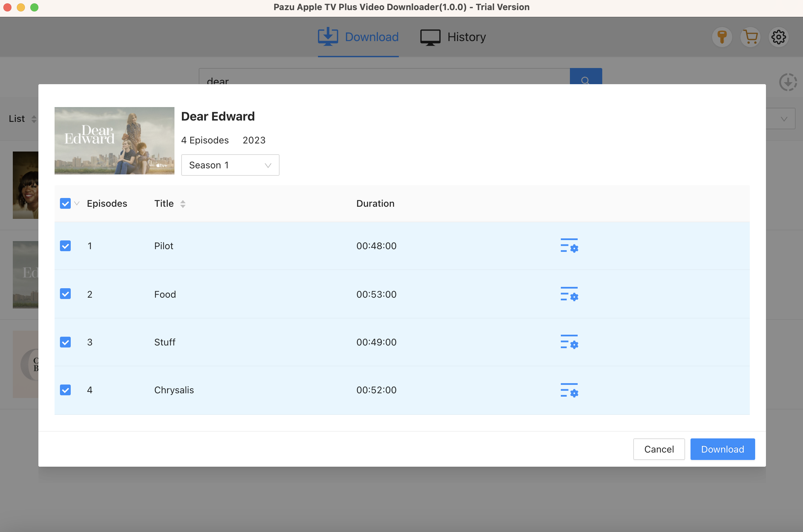The height and width of the screenshot is (532, 803).
Task: Open the Season 1 dropdown
Action: (x=230, y=165)
